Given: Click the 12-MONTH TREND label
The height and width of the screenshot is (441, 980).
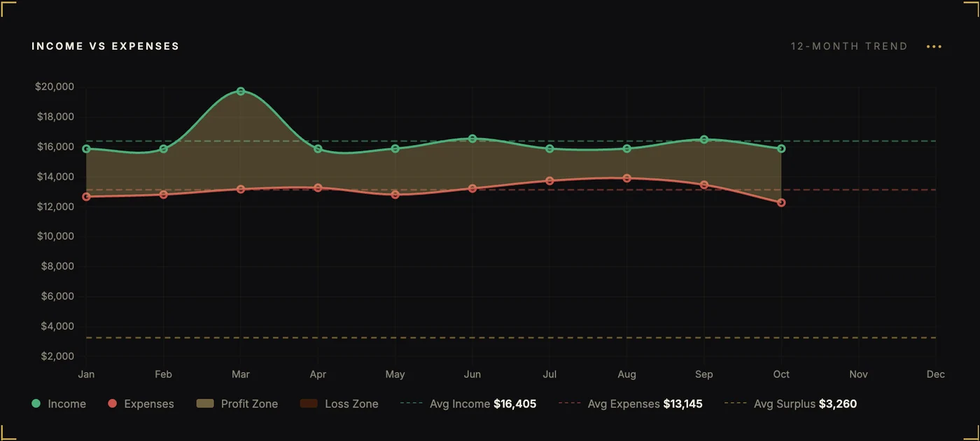Looking at the screenshot, I should point(849,46).
